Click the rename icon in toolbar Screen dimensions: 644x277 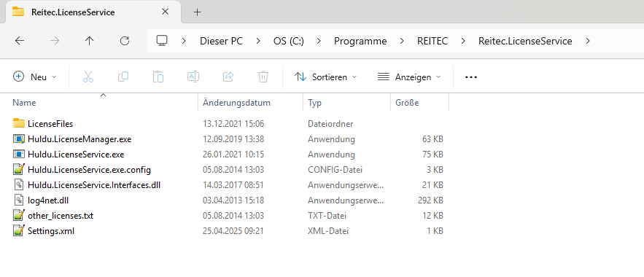tap(193, 77)
